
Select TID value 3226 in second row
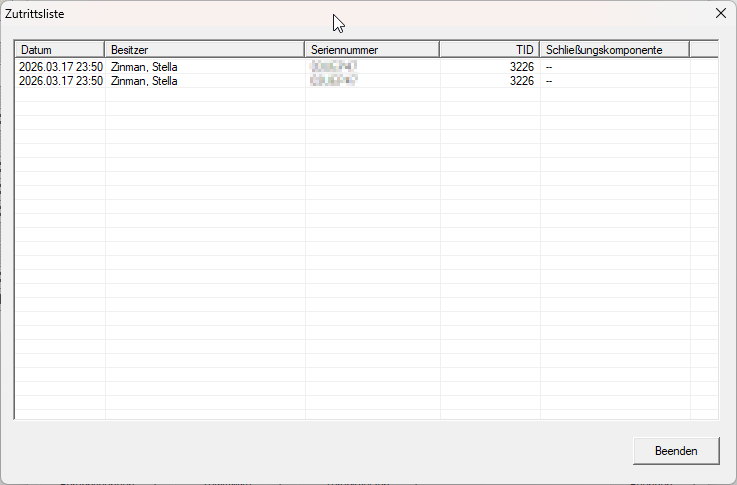coord(521,81)
